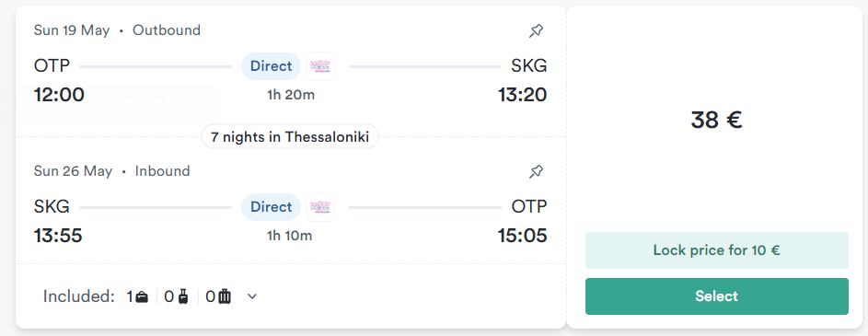
Task: Open the 7 nights in Thessaloniki label
Action: click(x=290, y=137)
